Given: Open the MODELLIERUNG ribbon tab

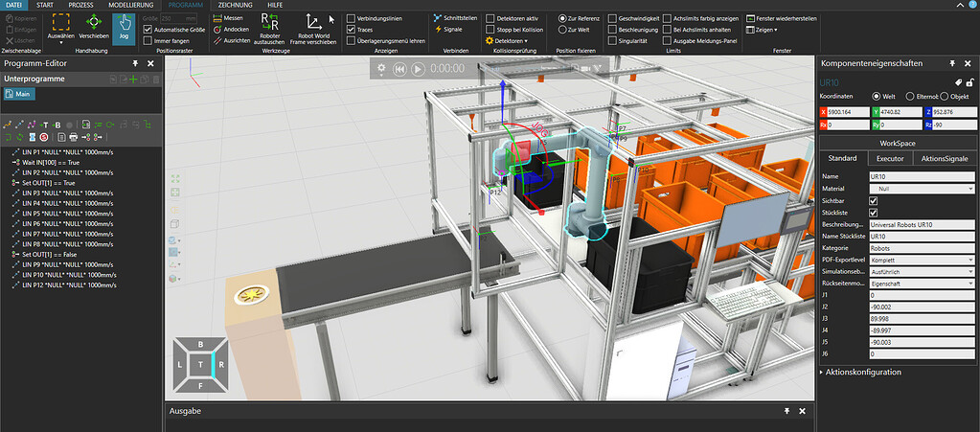Looking at the screenshot, I should point(129,5).
